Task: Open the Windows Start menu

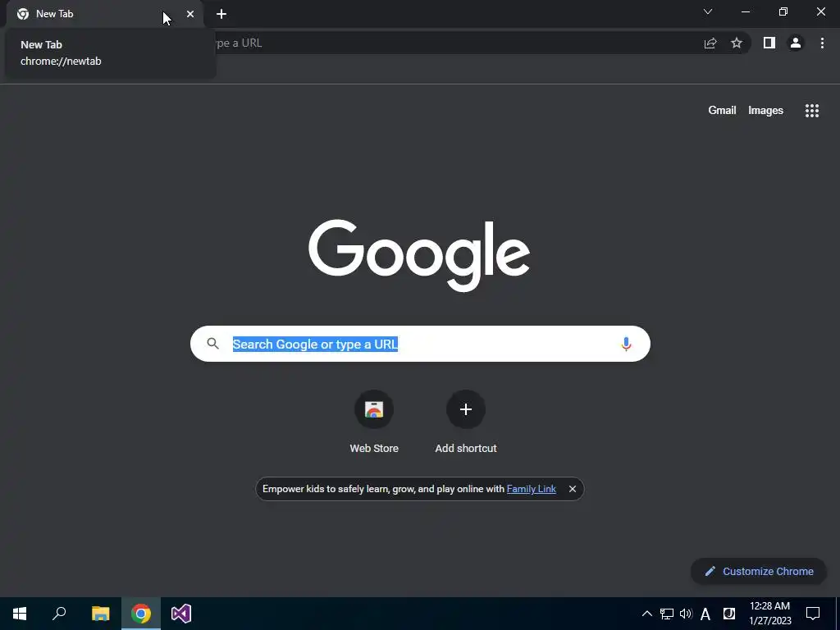Action: pyautogui.click(x=20, y=614)
